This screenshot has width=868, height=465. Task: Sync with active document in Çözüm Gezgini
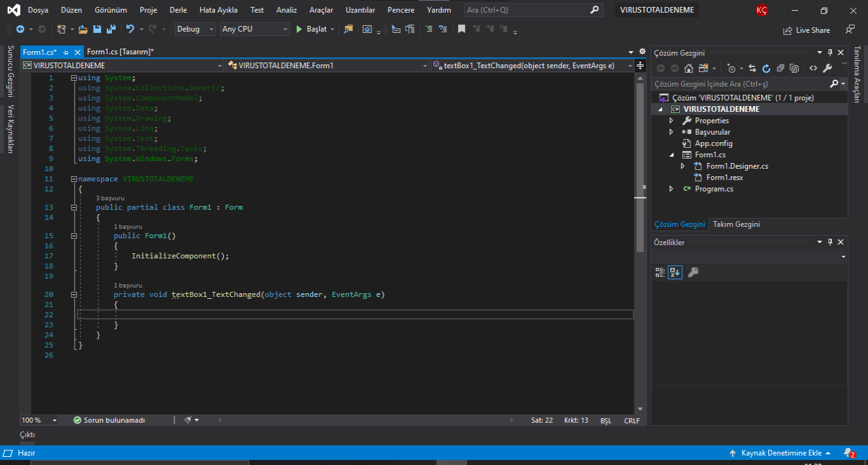pos(752,68)
